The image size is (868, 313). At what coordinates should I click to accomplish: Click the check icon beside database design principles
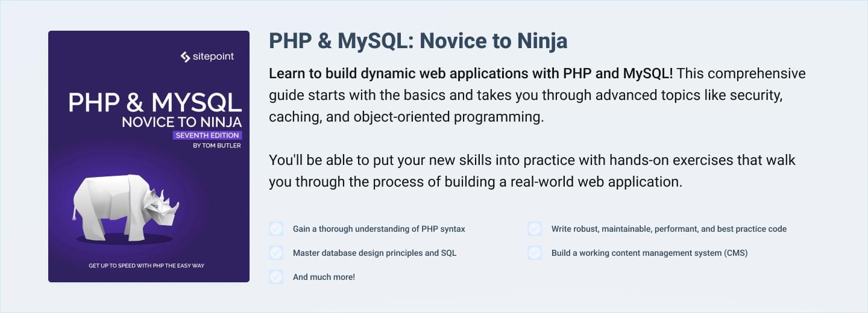(x=276, y=253)
